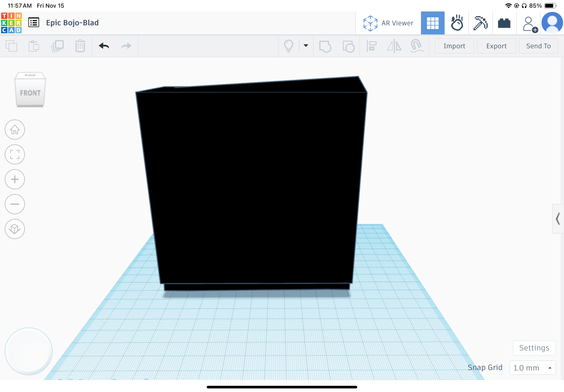Screen dimensions: 564x392
Task: Click the Cruise tool icon
Action: coord(417,46)
